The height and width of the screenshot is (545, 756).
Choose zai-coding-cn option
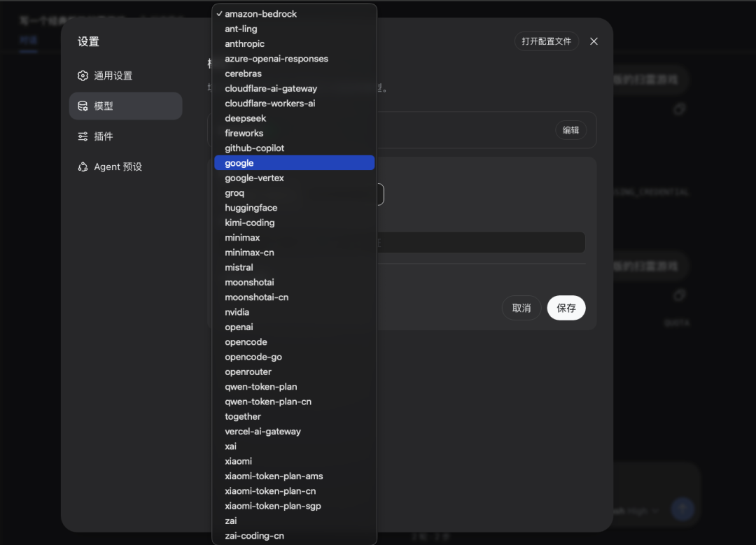pyautogui.click(x=294, y=537)
